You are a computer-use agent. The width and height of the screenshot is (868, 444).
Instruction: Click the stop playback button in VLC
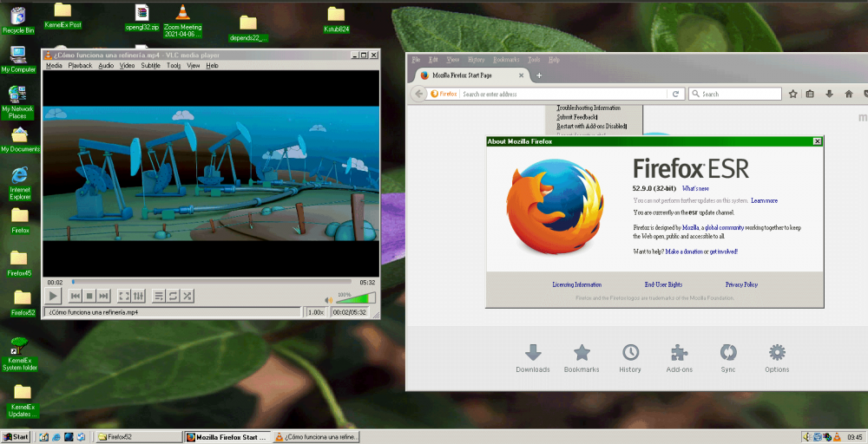89,296
